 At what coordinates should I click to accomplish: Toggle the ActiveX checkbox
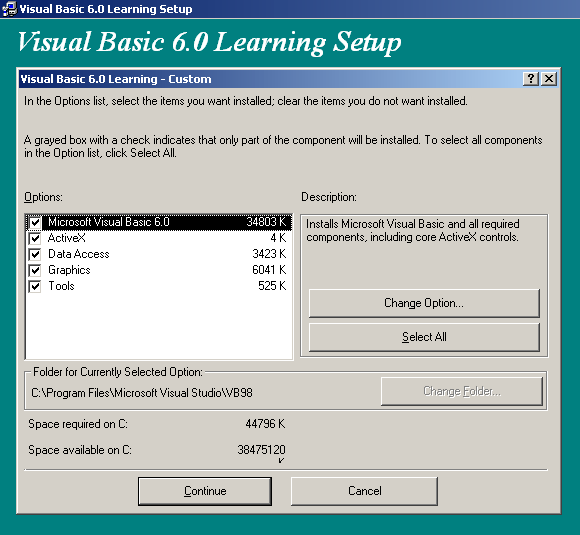pos(35,238)
